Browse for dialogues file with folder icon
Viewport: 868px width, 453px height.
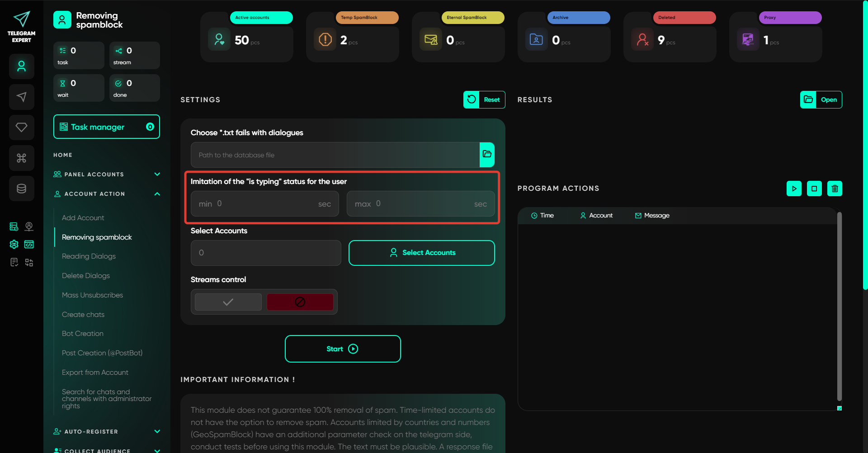tap(487, 155)
